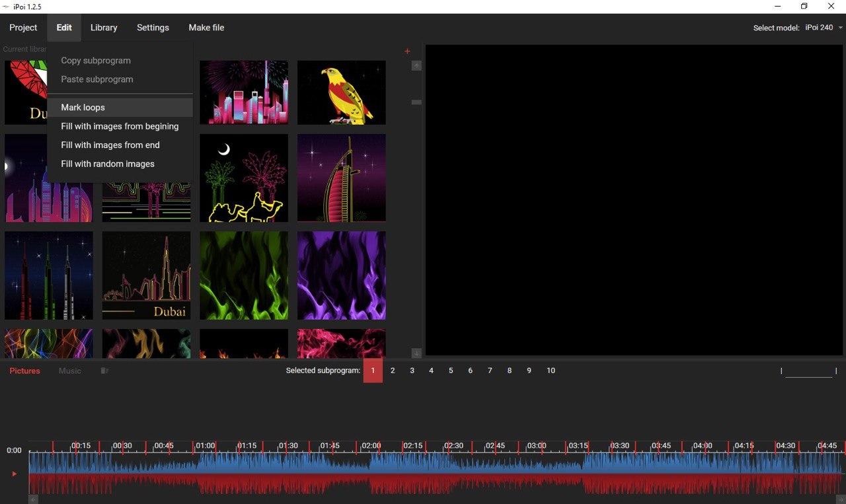
Task: Open the Settings menu
Action: [153, 28]
